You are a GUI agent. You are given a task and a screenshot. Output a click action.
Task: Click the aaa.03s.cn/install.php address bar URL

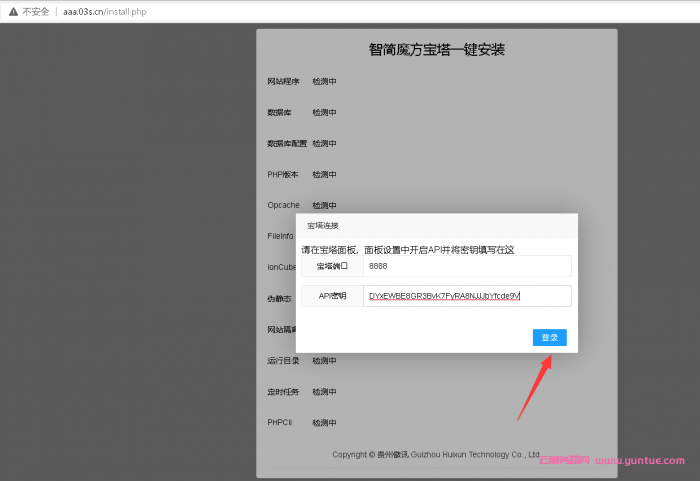point(98,10)
